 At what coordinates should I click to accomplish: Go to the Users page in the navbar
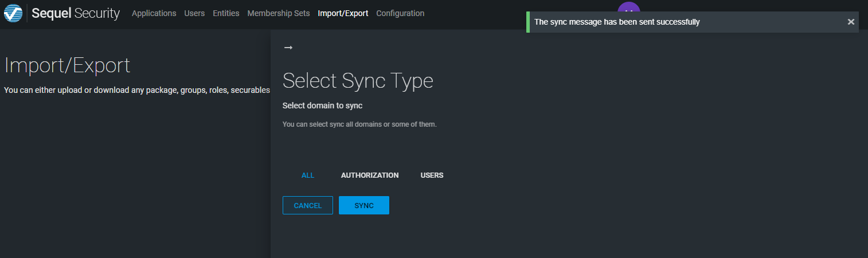(194, 13)
